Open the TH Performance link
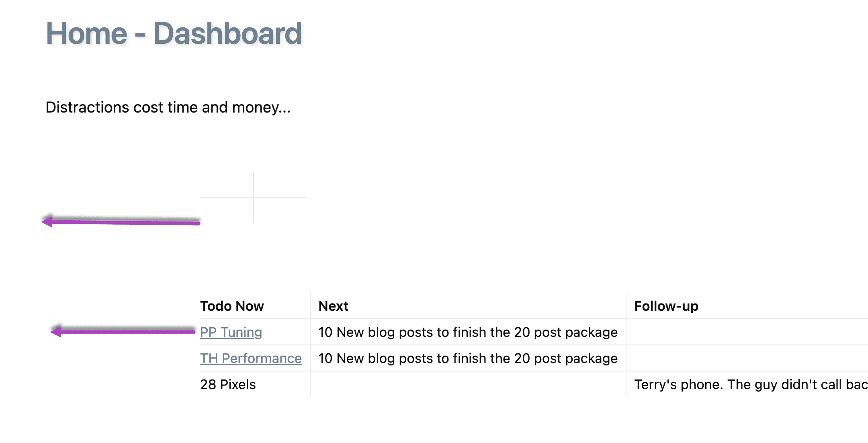Image resolution: width=868 pixels, height=443 pixels. pyautogui.click(x=251, y=358)
